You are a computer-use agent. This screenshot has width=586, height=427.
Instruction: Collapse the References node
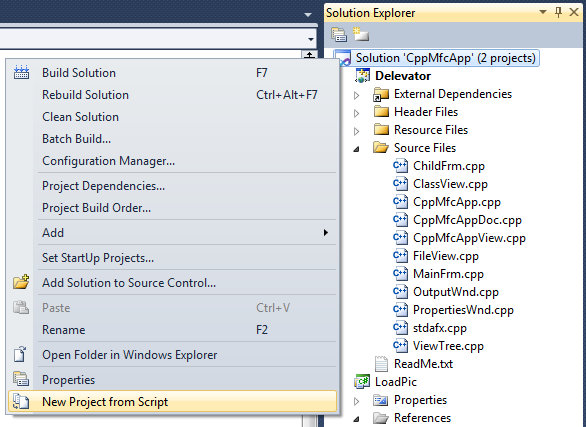[357, 419]
